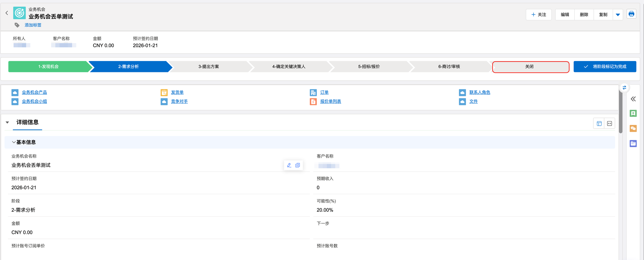Click the print icon in top toolbar
The height and width of the screenshot is (260, 644).
(631, 14)
